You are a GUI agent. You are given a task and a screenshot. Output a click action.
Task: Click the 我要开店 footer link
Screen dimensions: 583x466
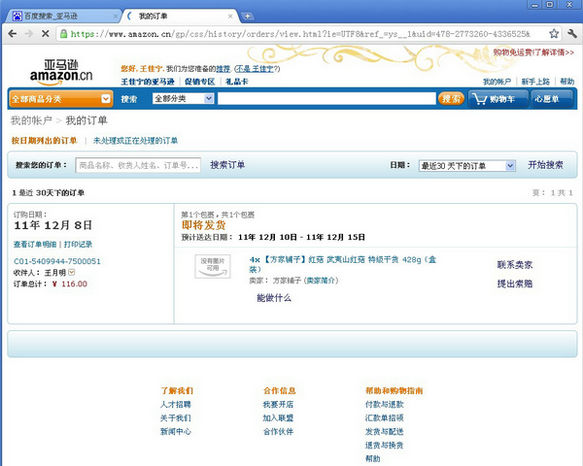pos(278,404)
